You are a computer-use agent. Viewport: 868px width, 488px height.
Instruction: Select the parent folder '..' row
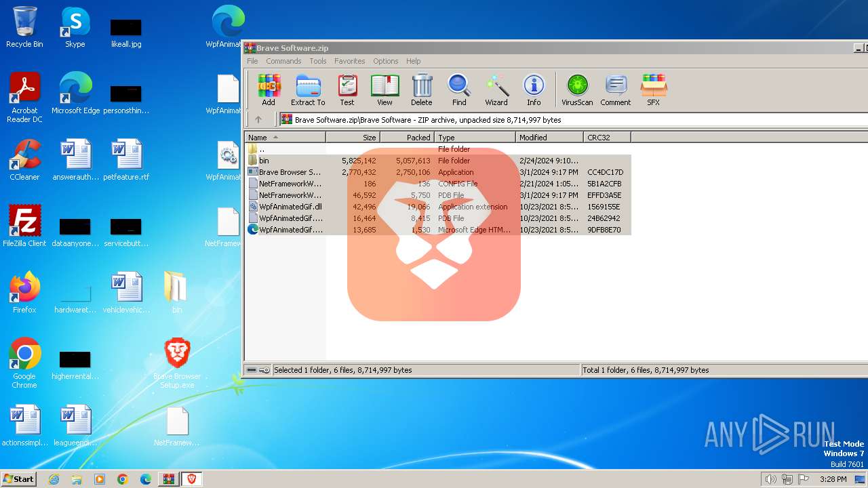point(438,149)
